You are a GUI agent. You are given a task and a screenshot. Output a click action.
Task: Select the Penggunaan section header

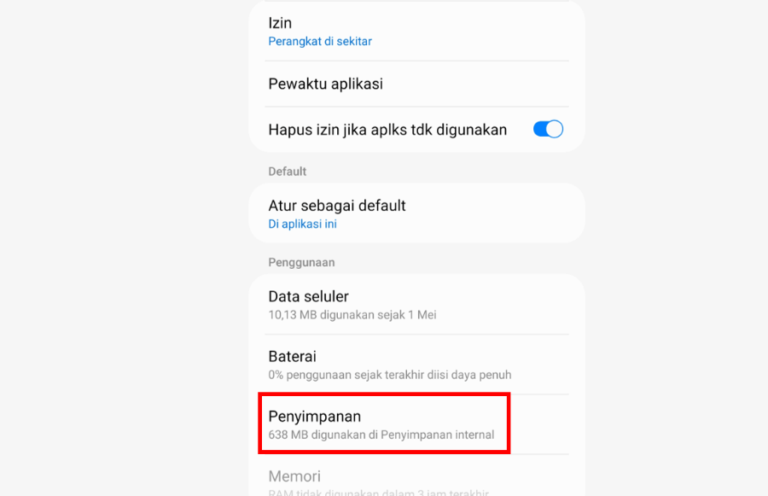coord(301,262)
